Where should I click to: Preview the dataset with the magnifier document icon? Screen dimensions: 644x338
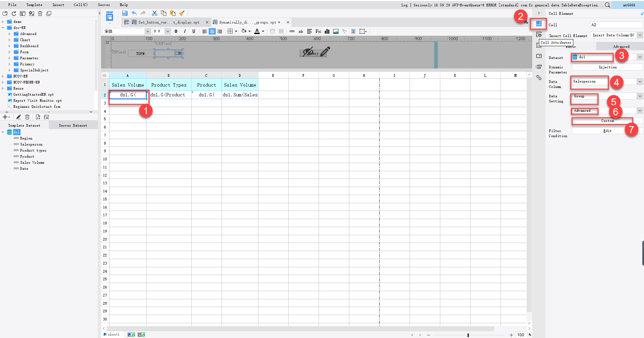click(x=38, y=117)
